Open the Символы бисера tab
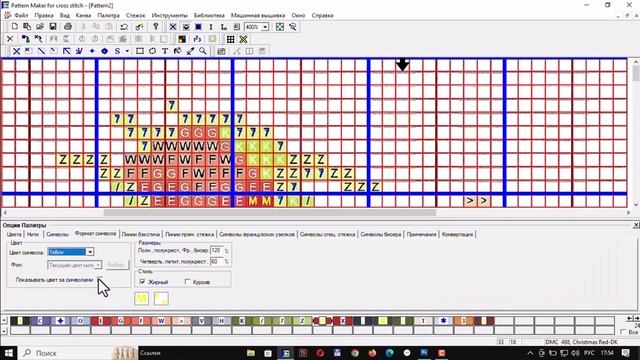Image resolution: width=640 pixels, height=360 pixels. tap(381, 234)
